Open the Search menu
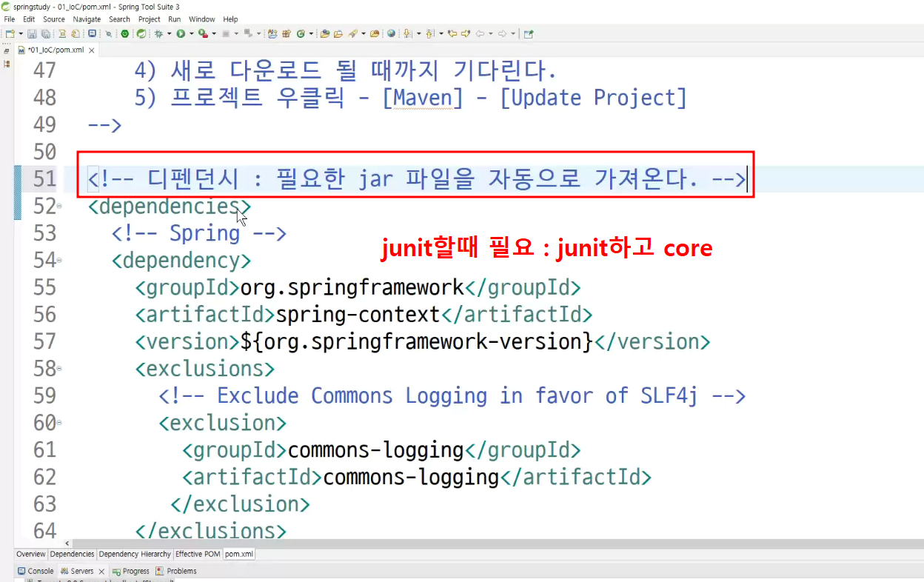924x582 pixels. point(119,19)
